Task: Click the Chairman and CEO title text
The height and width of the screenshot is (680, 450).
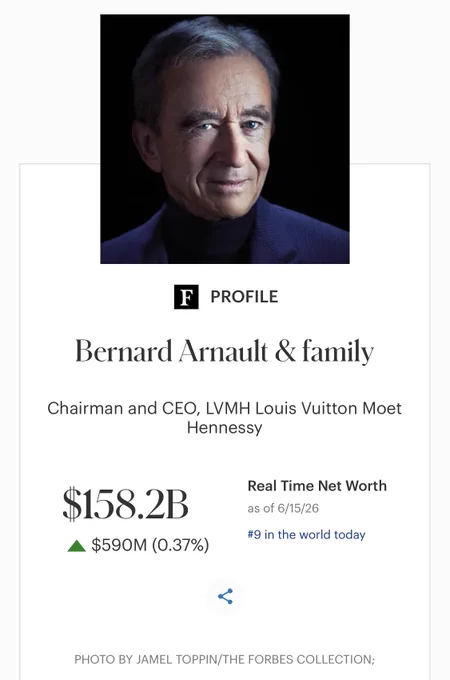Action: pyautogui.click(x=124, y=409)
